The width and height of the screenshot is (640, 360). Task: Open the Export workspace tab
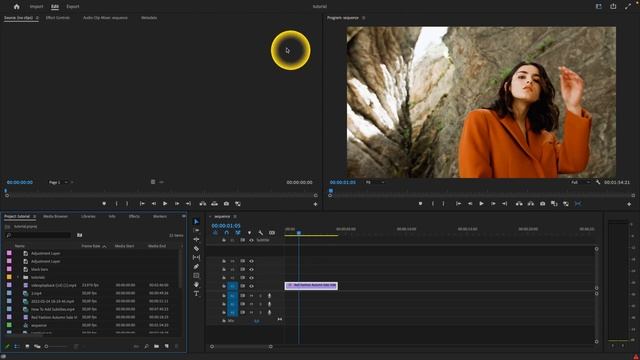tap(73, 6)
